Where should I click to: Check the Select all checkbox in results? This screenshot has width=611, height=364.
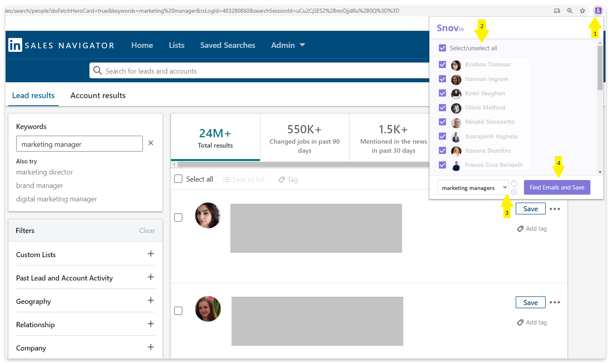click(x=178, y=179)
